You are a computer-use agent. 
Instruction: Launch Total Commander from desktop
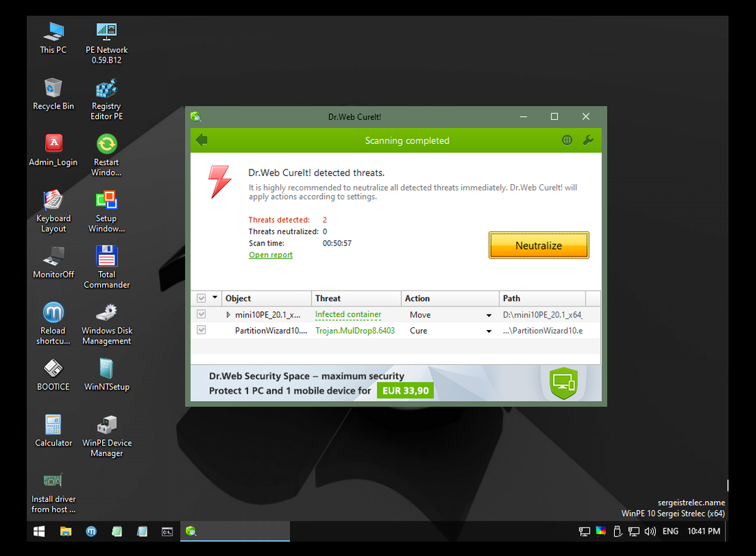(x=106, y=268)
